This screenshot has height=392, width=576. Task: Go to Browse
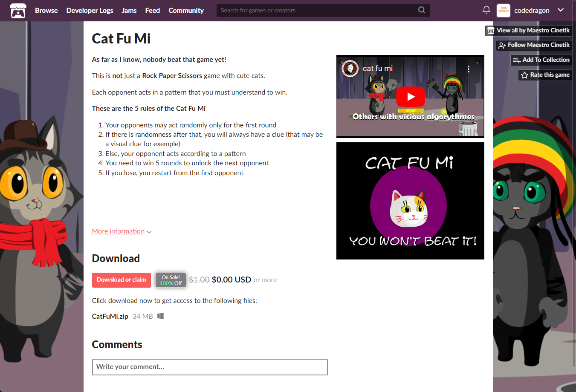[46, 10]
